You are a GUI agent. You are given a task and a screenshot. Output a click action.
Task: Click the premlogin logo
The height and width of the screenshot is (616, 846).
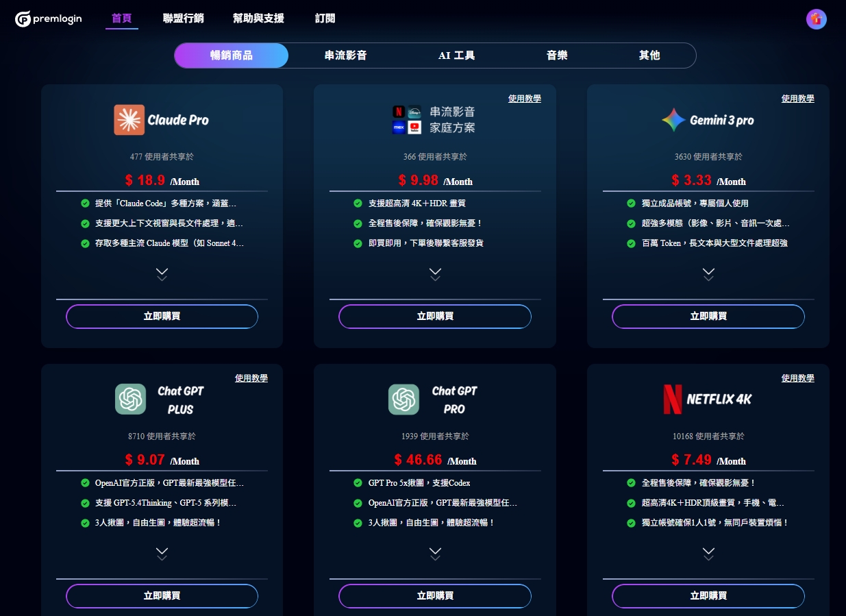(x=49, y=19)
